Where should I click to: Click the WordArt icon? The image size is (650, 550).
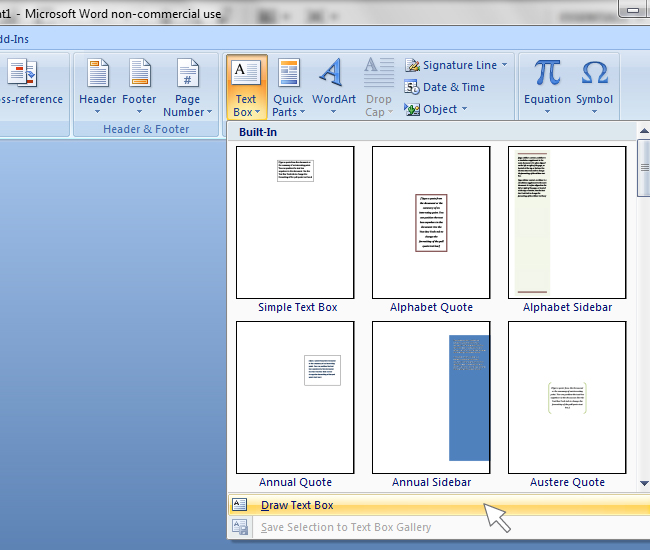332,73
